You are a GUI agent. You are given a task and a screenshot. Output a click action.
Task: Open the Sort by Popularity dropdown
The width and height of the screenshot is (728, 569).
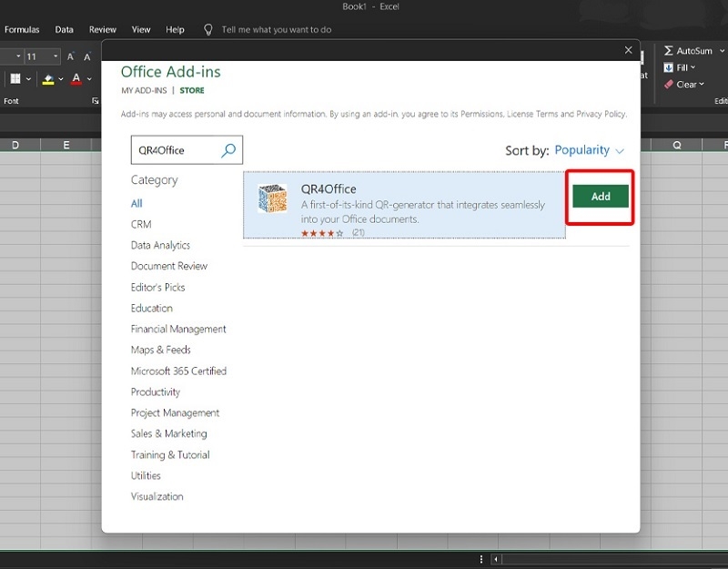point(589,150)
